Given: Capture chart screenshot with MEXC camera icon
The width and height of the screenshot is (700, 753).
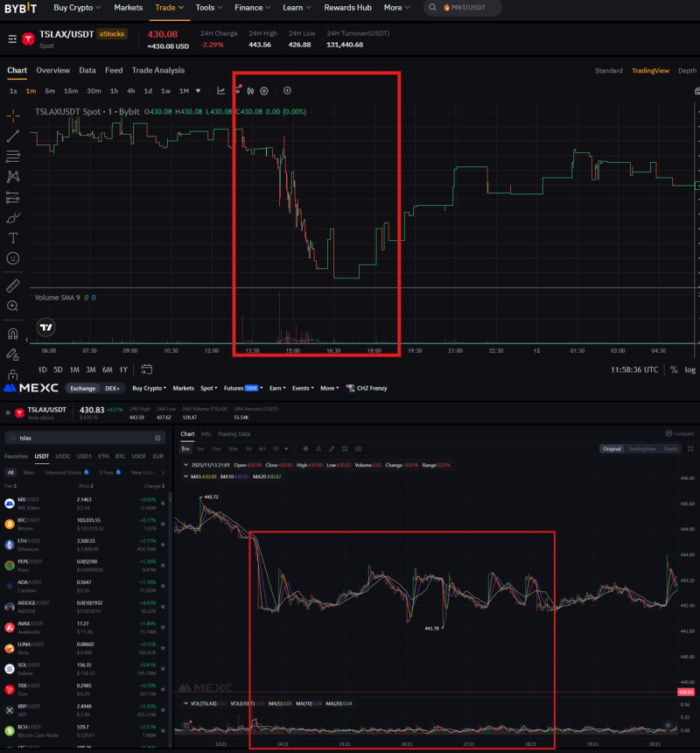Looking at the screenshot, I should 358,448.
